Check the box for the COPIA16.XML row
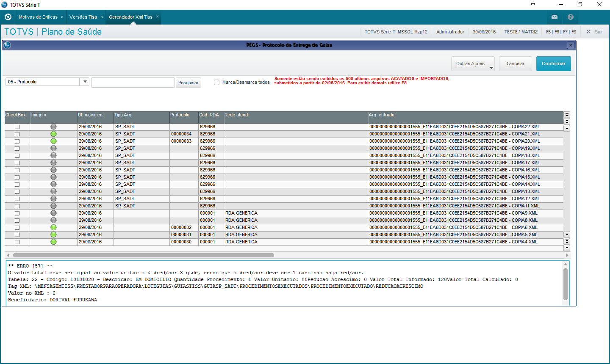This screenshot has height=364, width=610. [17, 170]
